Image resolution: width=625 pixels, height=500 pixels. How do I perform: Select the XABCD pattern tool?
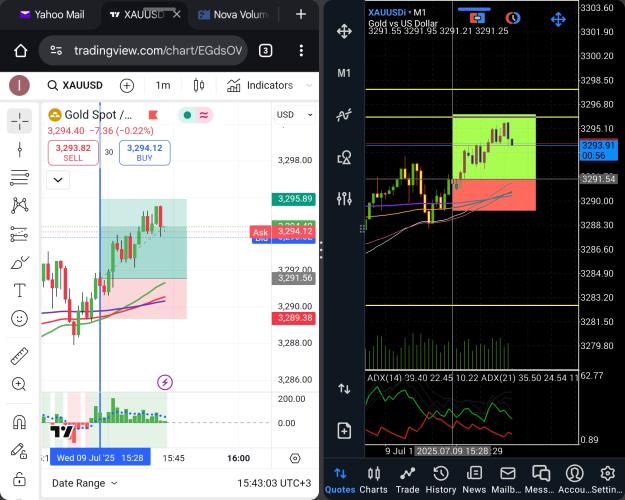20,205
